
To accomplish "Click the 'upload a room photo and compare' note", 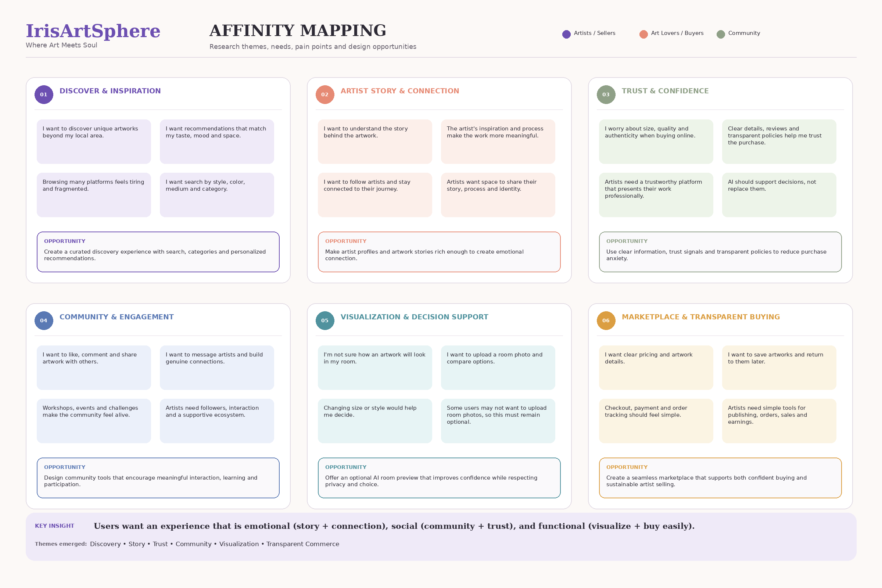I will [x=498, y=368].
